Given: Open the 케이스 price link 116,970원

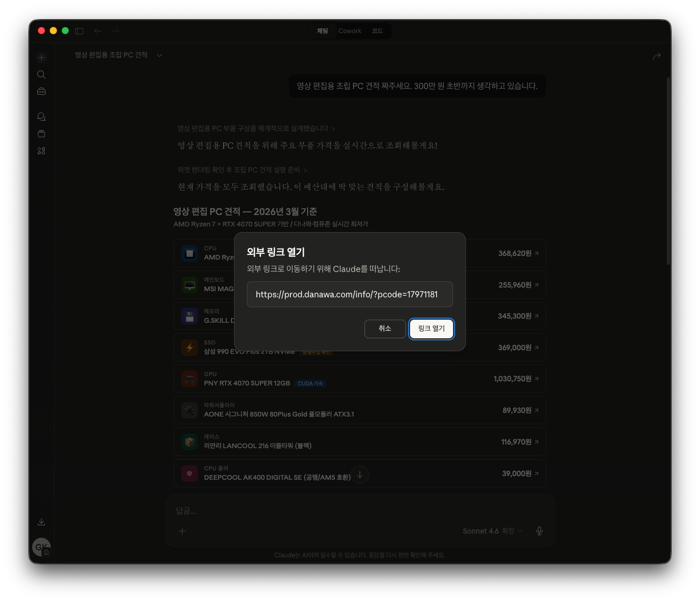Looking at the screenshot, I should coord(520,442).
